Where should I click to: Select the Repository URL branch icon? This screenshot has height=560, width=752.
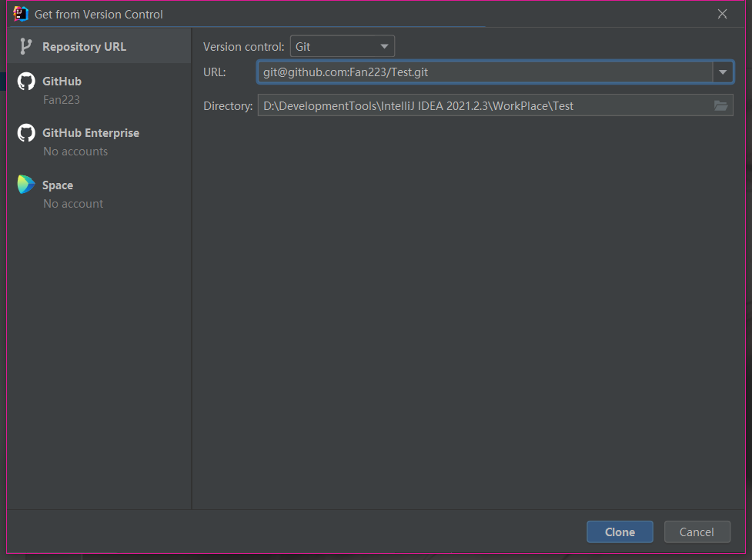[25, 46]
